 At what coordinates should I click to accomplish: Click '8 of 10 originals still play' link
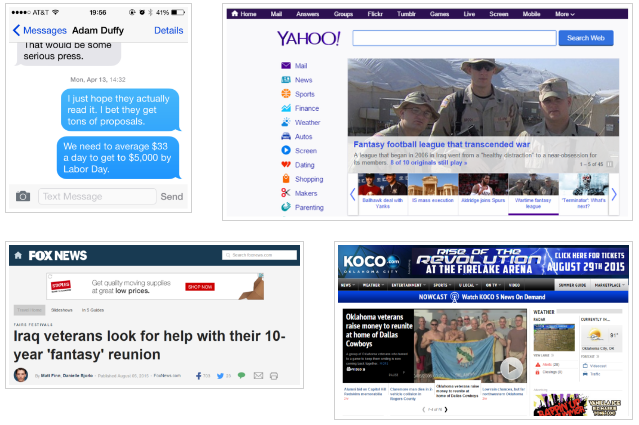[428, 163]
